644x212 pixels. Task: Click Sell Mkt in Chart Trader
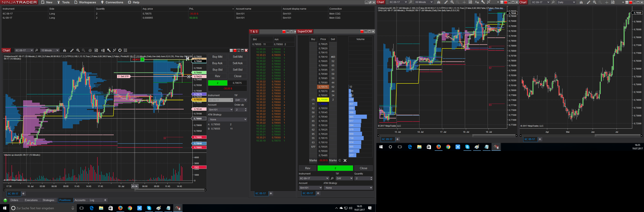(238, 57)
